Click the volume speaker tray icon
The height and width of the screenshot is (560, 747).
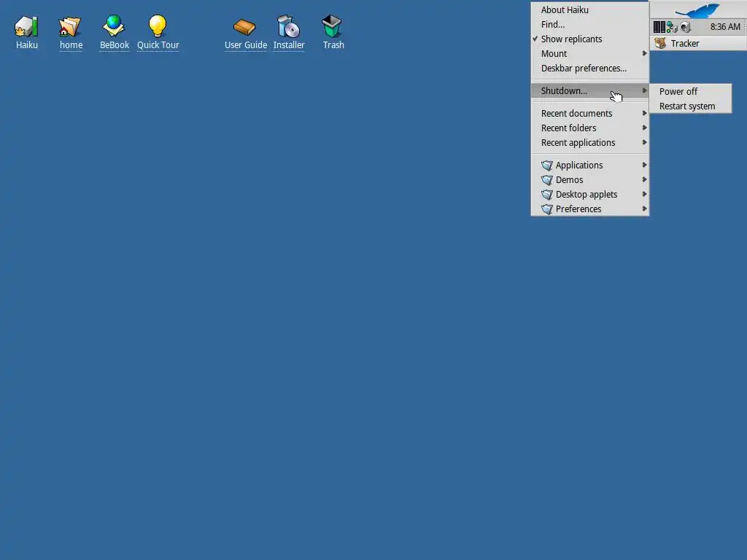pyautogui.click(x=686, y=27)
